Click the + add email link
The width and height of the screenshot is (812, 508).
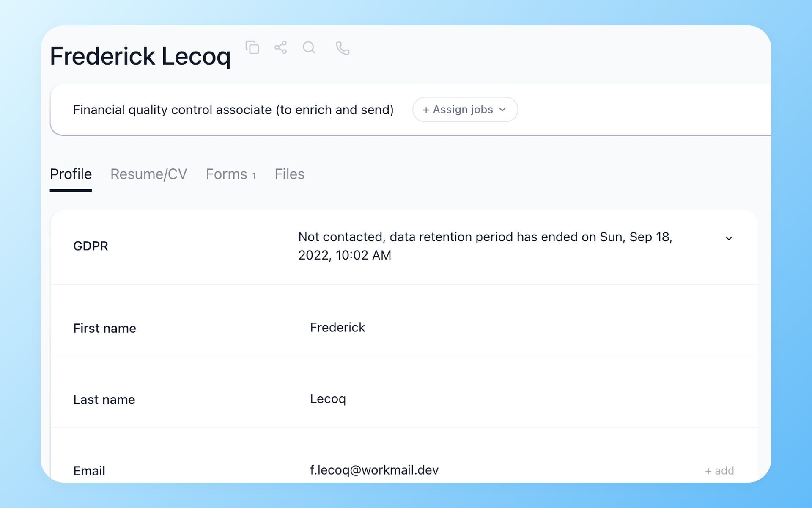(719, 471)
